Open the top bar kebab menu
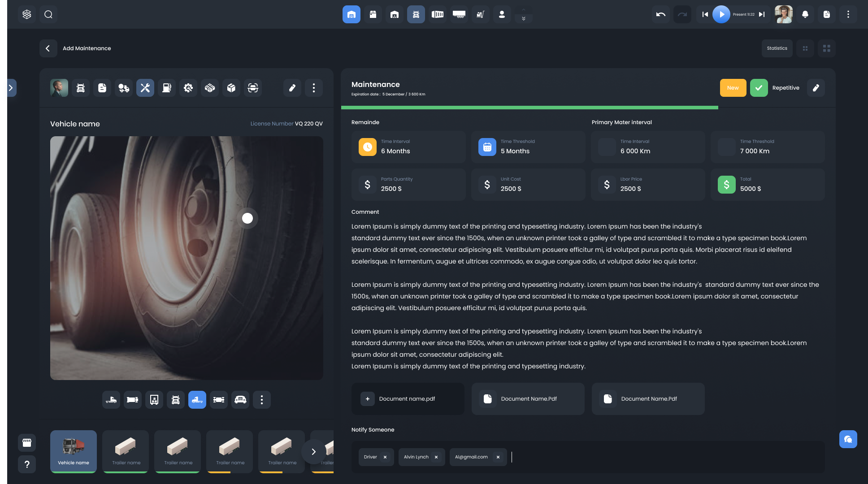The image size is (868, 484). 848,14
